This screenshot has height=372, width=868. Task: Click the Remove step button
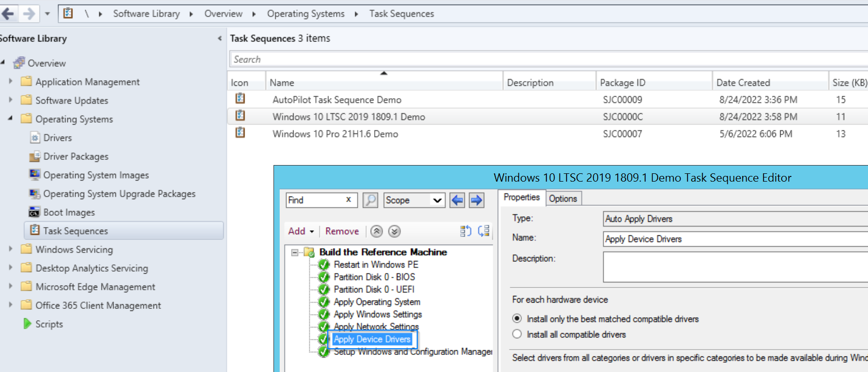(342, 231)
